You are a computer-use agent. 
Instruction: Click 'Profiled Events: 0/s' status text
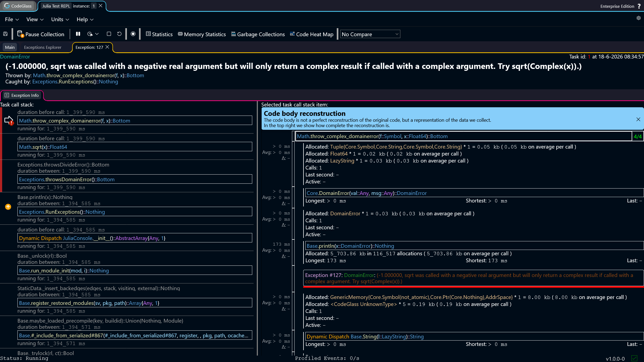click(327, 358)
